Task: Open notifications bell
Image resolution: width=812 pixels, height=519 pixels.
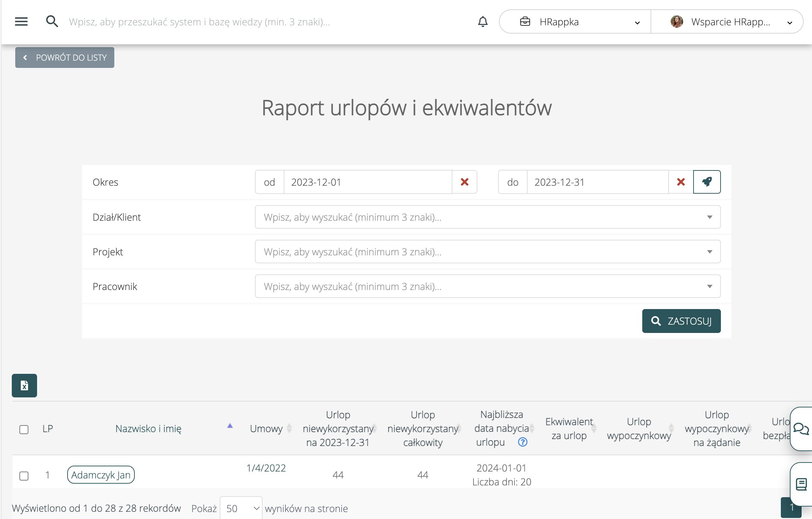Action: click(483, 21)
